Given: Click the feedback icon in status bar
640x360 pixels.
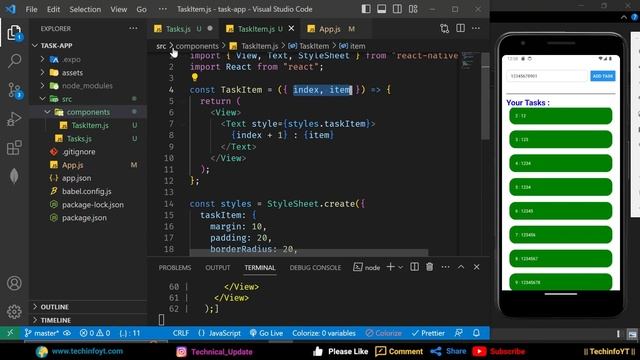Looking at the screenshot, I should [x=459, y=333].
